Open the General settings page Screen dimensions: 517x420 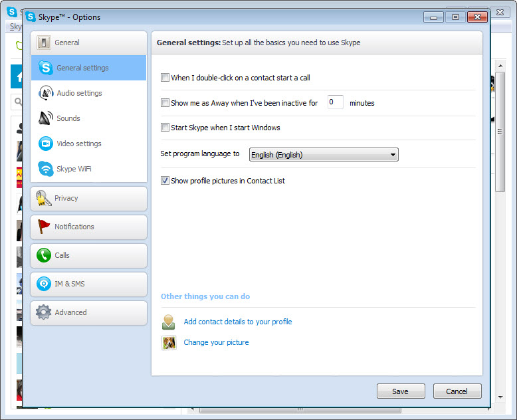coord(88,68)
